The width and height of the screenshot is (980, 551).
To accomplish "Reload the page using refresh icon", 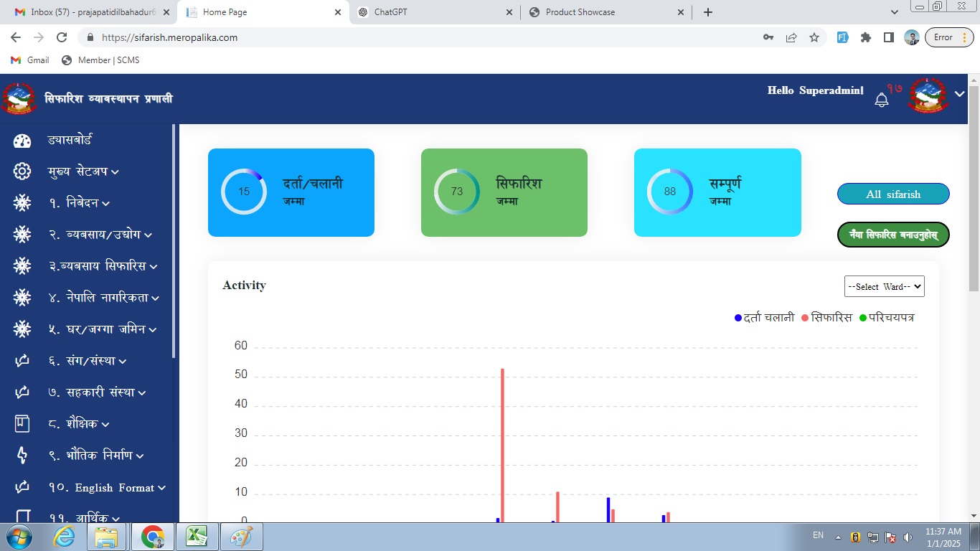I will 62,37.
